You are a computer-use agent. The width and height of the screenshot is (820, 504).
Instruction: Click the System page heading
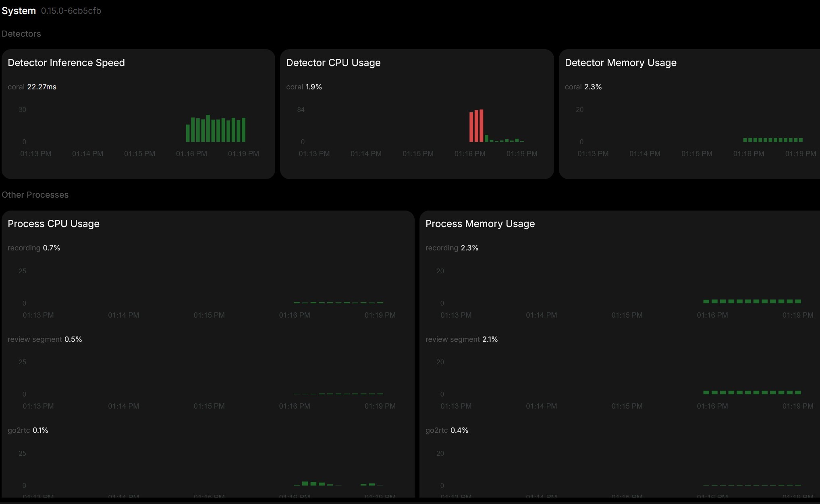tap(19, 11)
